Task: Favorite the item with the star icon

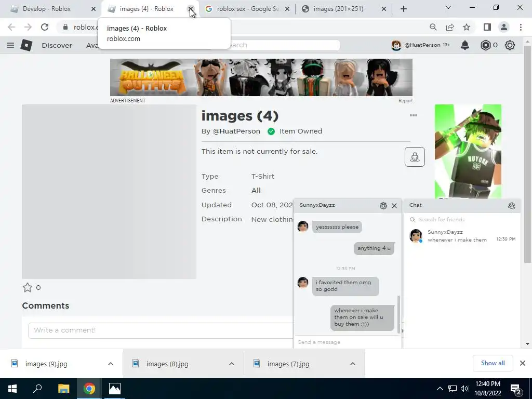Action: 28,288
